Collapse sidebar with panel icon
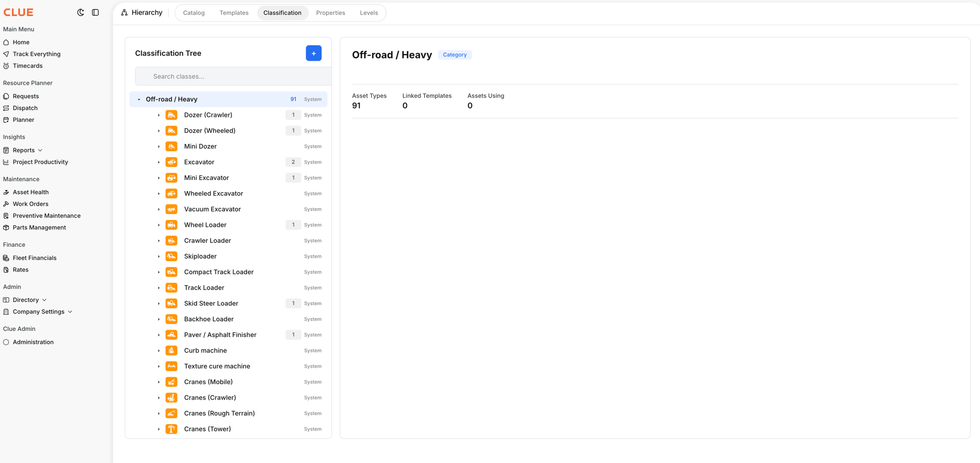 click(x=96, y=12)
